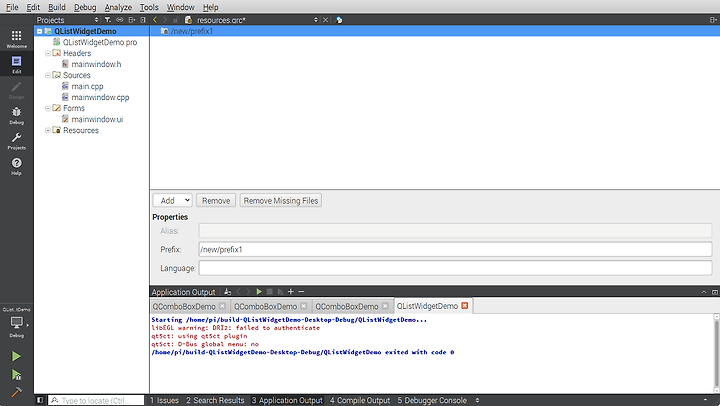Maximize the Application Output pane
Image resolution: width=720 pixels, height=406 pixels.
click(714, 292)
